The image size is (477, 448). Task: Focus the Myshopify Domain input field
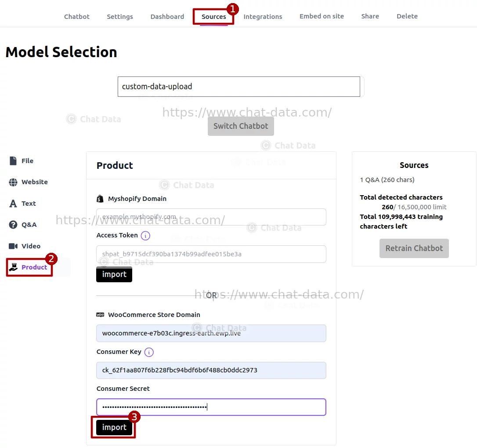click(x=211, y=217)
